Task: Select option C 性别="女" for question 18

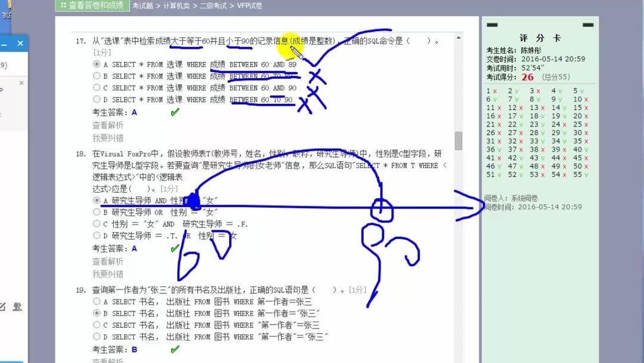Action: click(96, 223)
